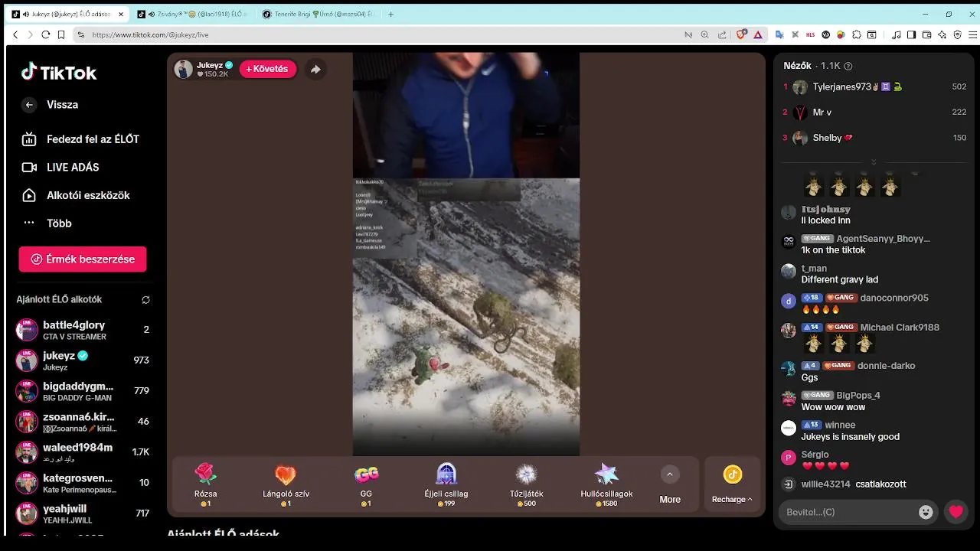Open the Brave VPN shield icon
The image size is (980, 551).
[958, 34]
